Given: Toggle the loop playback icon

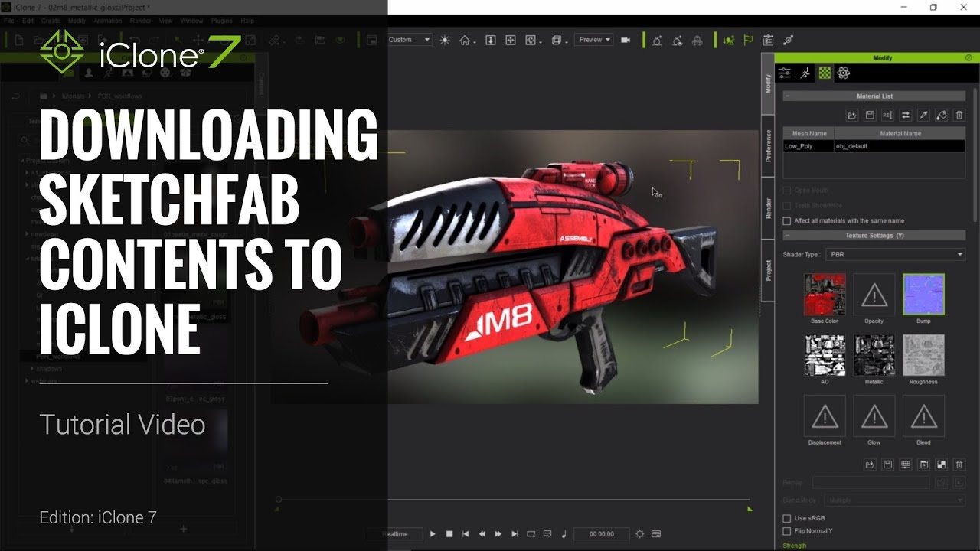Looking at the screenshot, I should point(531,534).
